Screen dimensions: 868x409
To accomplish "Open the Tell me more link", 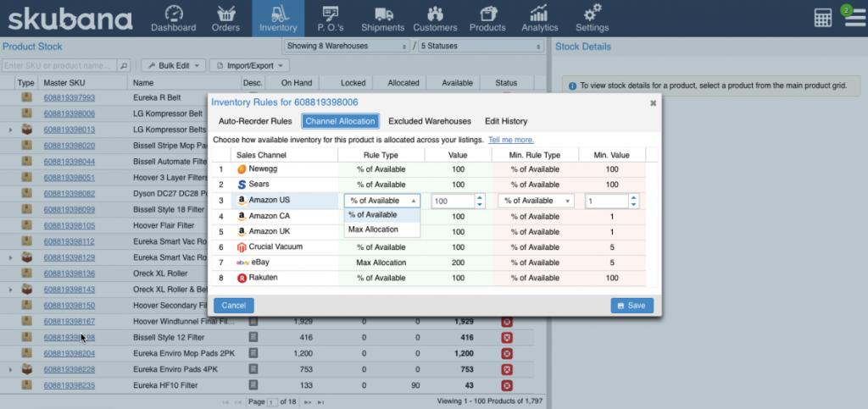I will pyautogui.click(x=511, y=140).
